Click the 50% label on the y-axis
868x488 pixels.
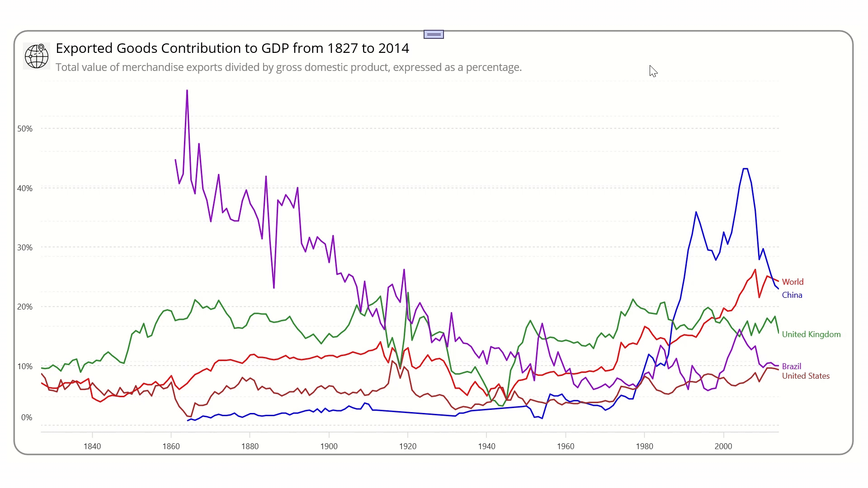click(x=25, y=129)
